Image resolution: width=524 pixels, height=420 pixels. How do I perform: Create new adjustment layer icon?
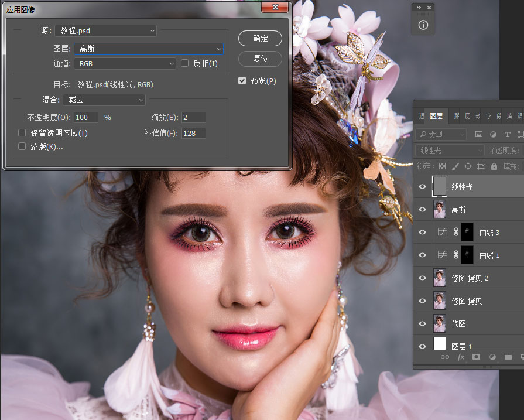492,357
